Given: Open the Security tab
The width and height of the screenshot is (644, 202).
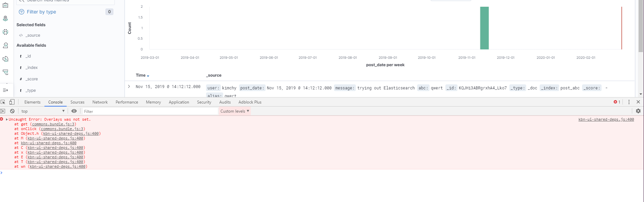Looking at the screenshot, I should pyautogui.click(x=204, y=102).
